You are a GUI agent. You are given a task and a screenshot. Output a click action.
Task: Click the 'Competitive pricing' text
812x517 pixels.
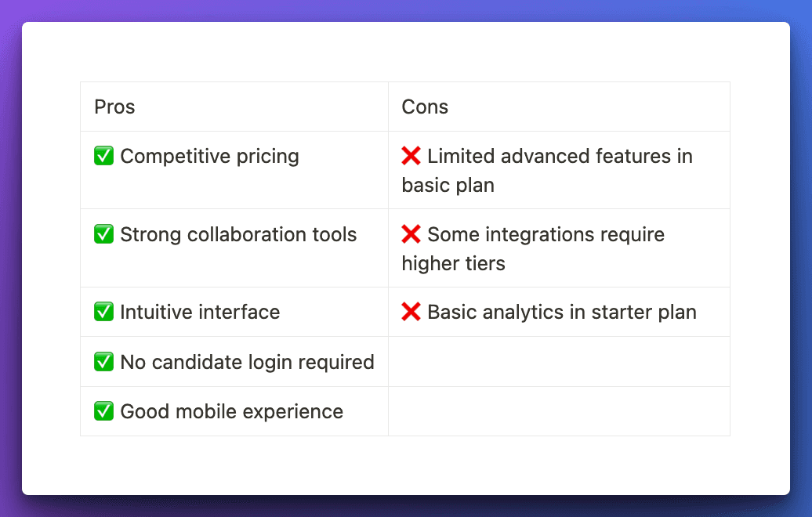click(209, 157)
